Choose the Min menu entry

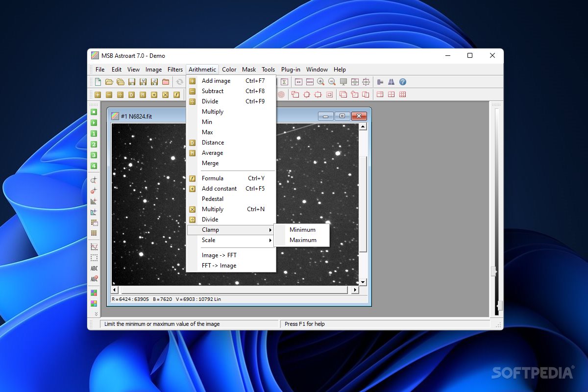[x=231, y=122]
